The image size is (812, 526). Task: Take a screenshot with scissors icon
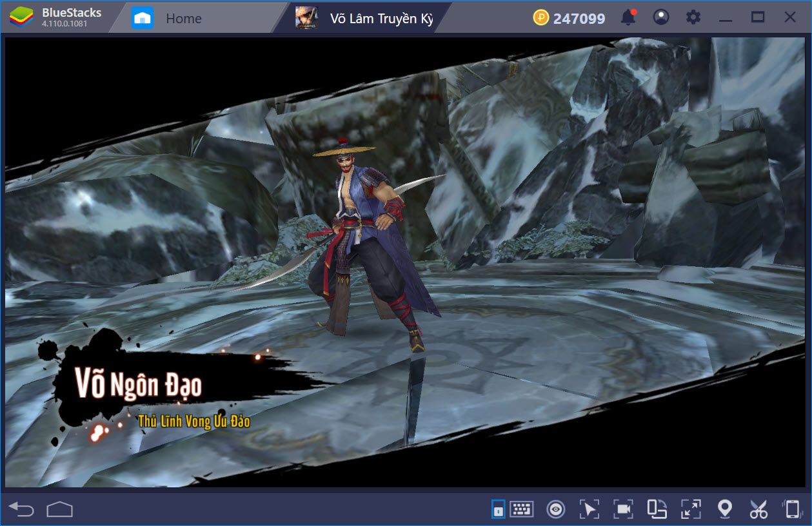(x=758, y=509)
